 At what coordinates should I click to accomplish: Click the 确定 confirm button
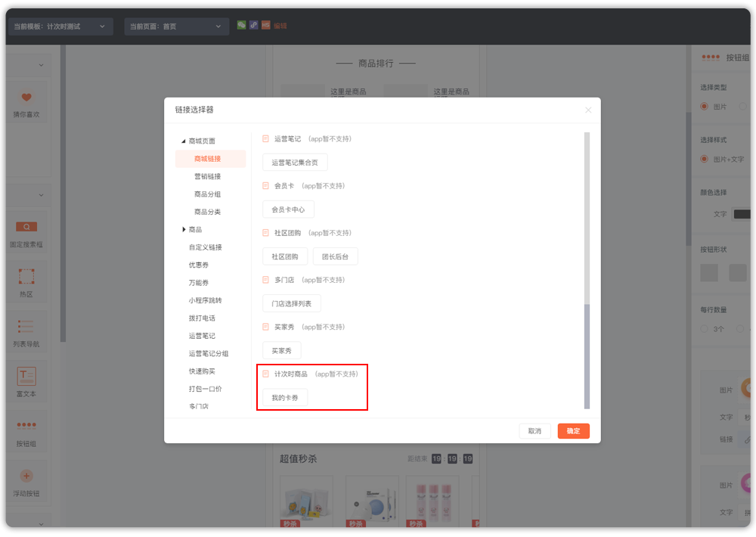point(573,431)
